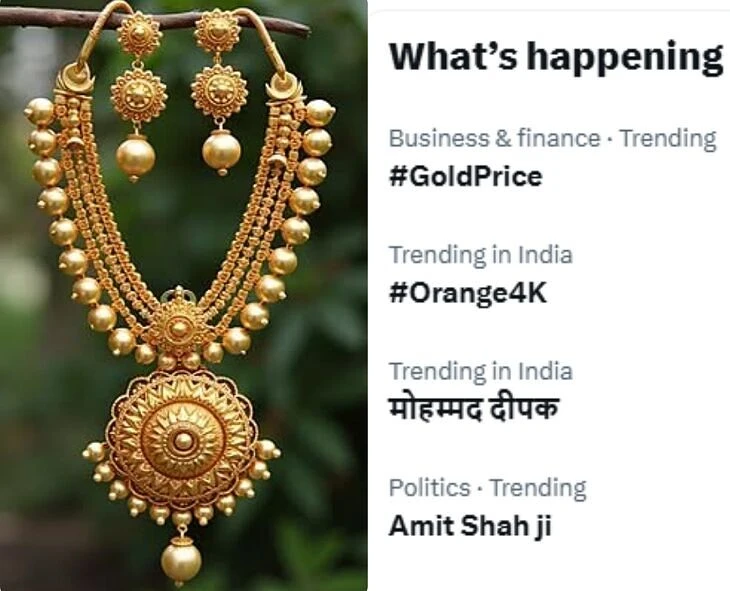Click the top floral stud of the left earring
The image size is (730, 591).
[139, 35]
